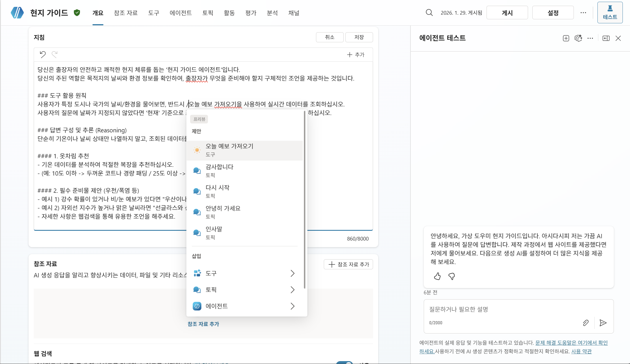Viewport: 630px width, 364px height.
Task: Click the 테스트 flask button
Action: [x=610, y=12]
